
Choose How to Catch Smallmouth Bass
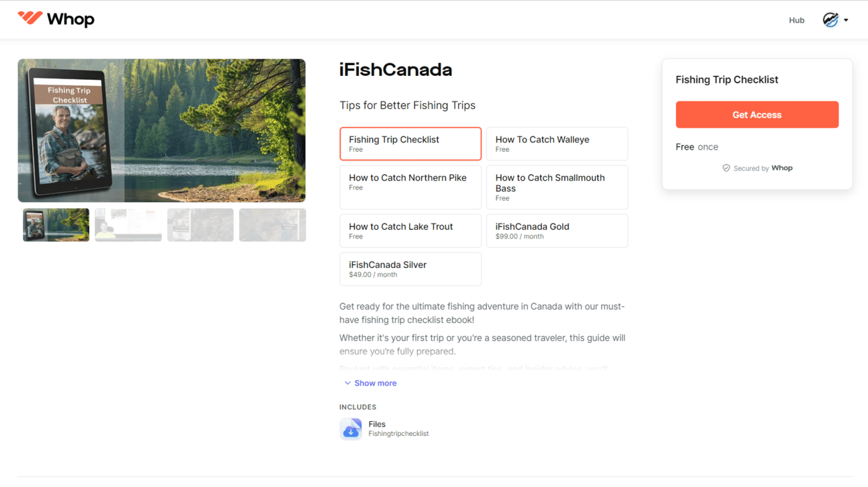(x=556, y=187)
